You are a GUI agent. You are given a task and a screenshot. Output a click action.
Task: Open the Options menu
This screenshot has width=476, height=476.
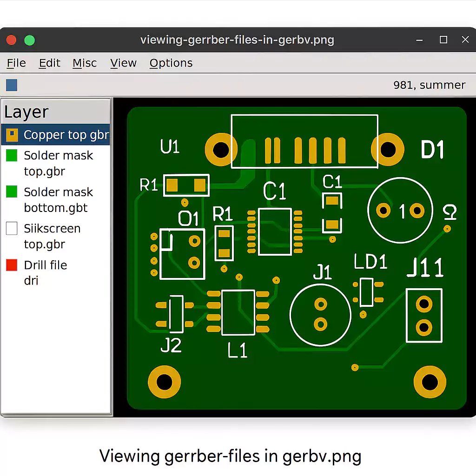pos(171,63)
